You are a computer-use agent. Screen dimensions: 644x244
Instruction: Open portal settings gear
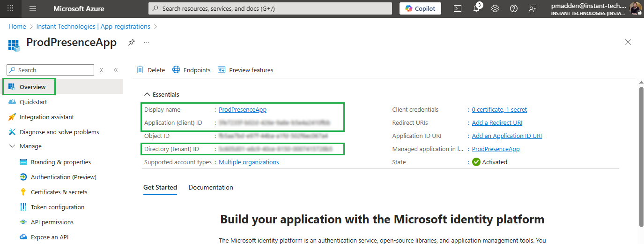coord(495,8)
